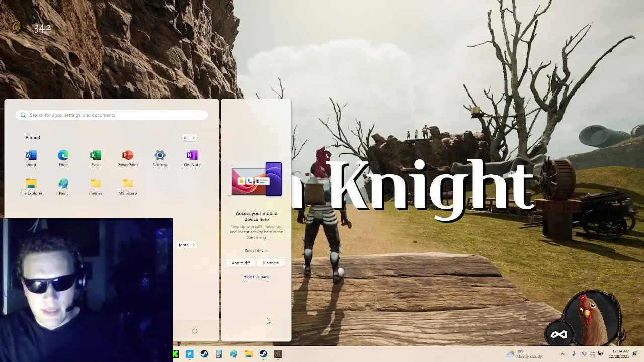Viewport: 644px width, 362px height.
Task: Launch PowerPoint pinned app
Action: 127,158
